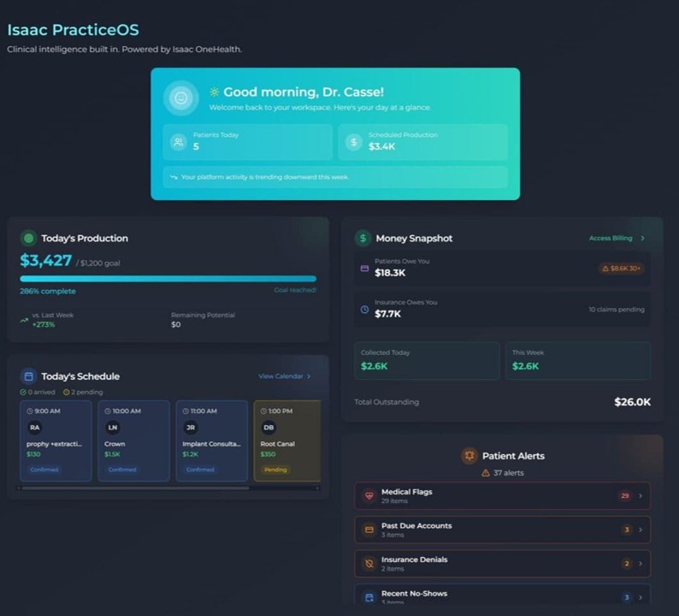679x616 pixels.
Task: Click the production goal progress bar
Action: (168, 279)
